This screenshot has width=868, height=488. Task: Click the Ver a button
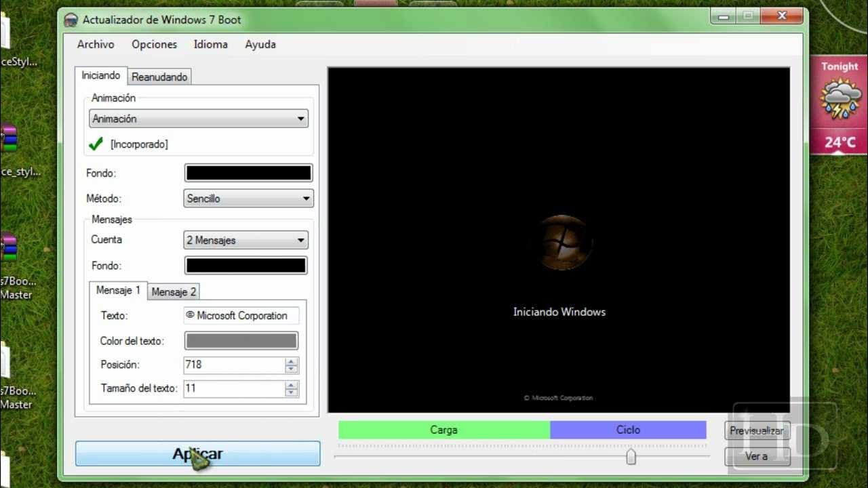(x=757, y=456)
